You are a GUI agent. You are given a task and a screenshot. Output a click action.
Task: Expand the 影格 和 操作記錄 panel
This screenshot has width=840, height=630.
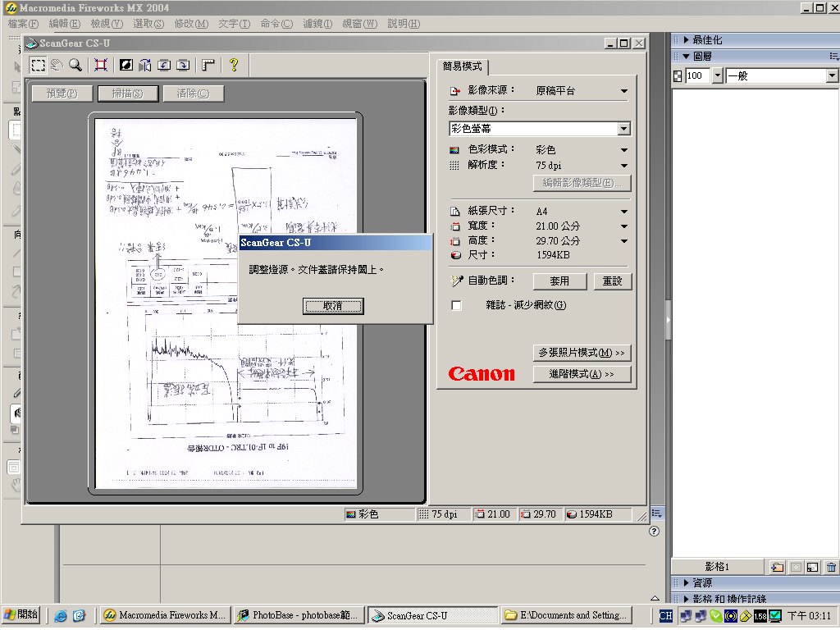tap(687, 599)
